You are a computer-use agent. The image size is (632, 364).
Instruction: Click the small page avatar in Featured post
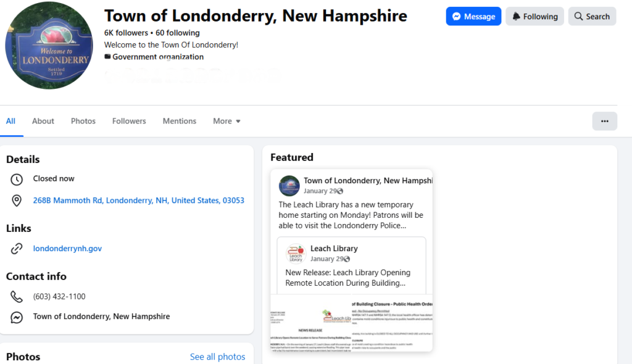[x=289, y=186]
